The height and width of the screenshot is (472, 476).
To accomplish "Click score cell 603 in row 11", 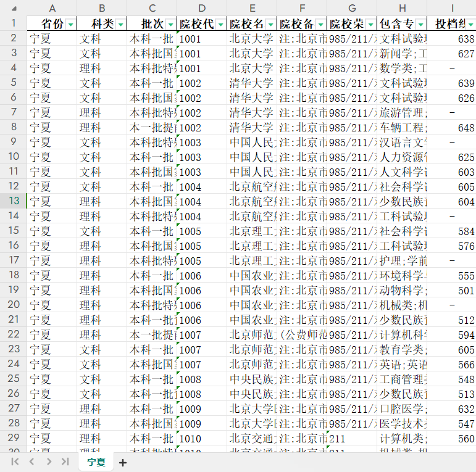I will (451, 172).
